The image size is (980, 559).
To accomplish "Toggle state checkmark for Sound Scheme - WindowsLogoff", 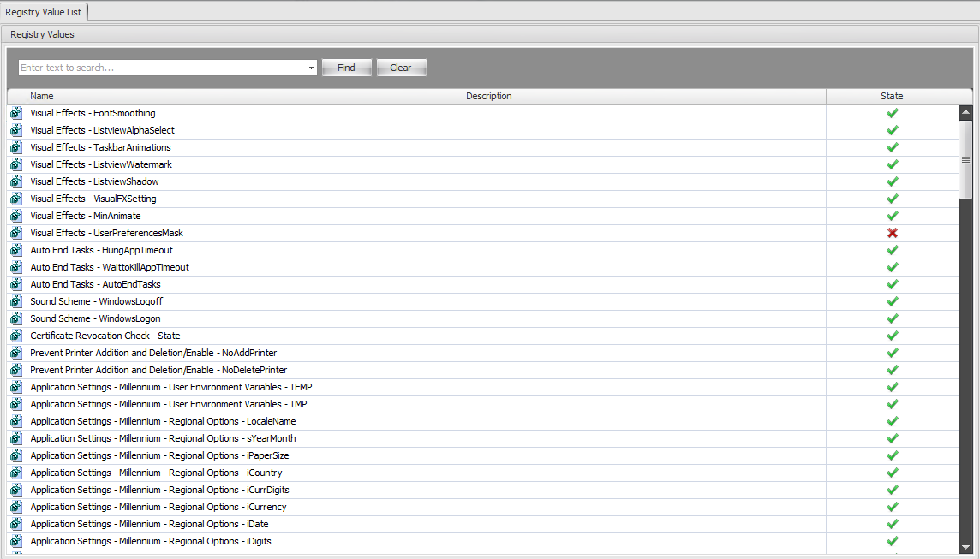I will coord(892,301).
